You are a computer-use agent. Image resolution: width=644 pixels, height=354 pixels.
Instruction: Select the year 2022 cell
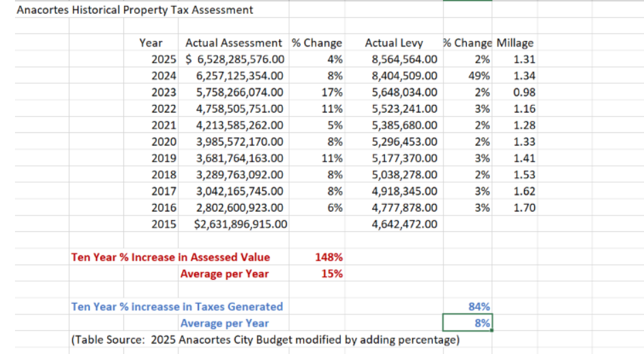pos(164,108)
